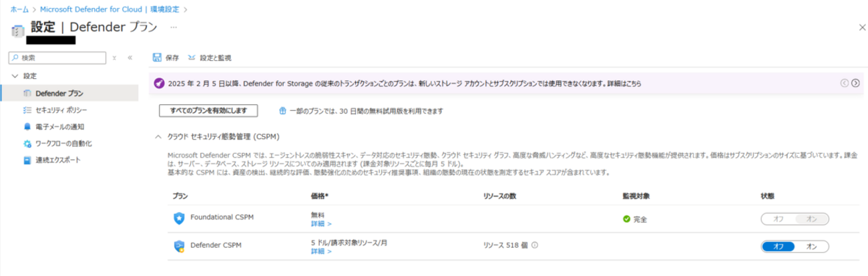Click the save disk icon
Image resolution: width=868 pixels, height=276 pixels.
(x=157, y=58)
